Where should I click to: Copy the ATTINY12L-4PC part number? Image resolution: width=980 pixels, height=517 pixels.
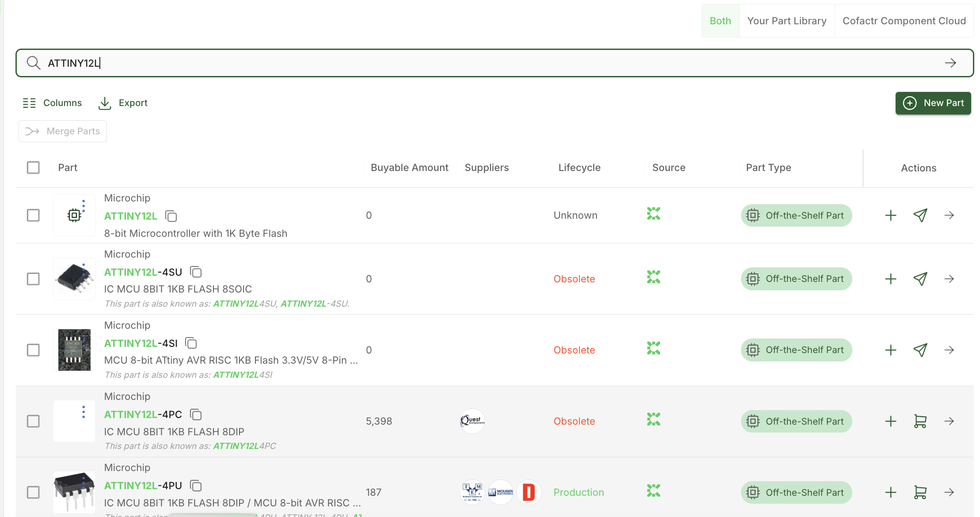click(x=196, y=414)
